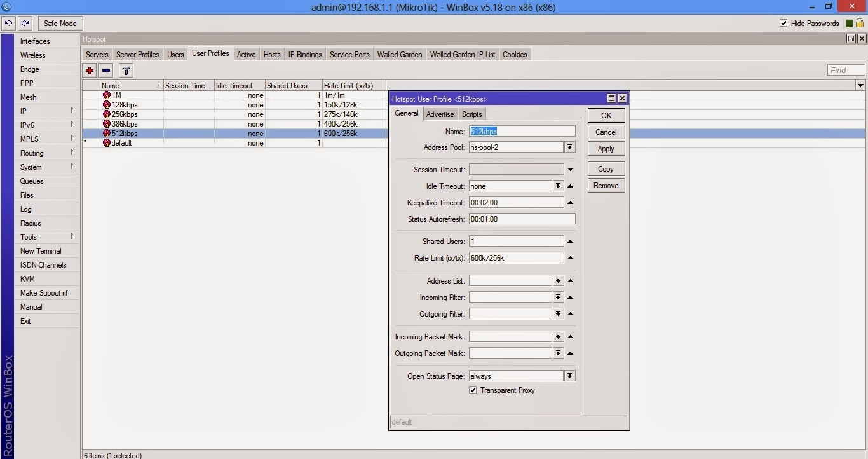Click the Status Autorefresh field

tap(522, 219)
